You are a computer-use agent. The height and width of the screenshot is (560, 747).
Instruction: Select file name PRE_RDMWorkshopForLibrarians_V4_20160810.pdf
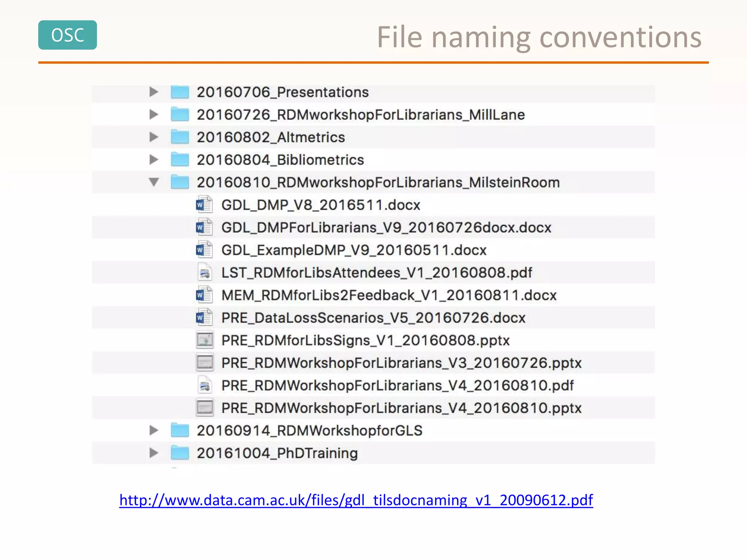[398, 386]
